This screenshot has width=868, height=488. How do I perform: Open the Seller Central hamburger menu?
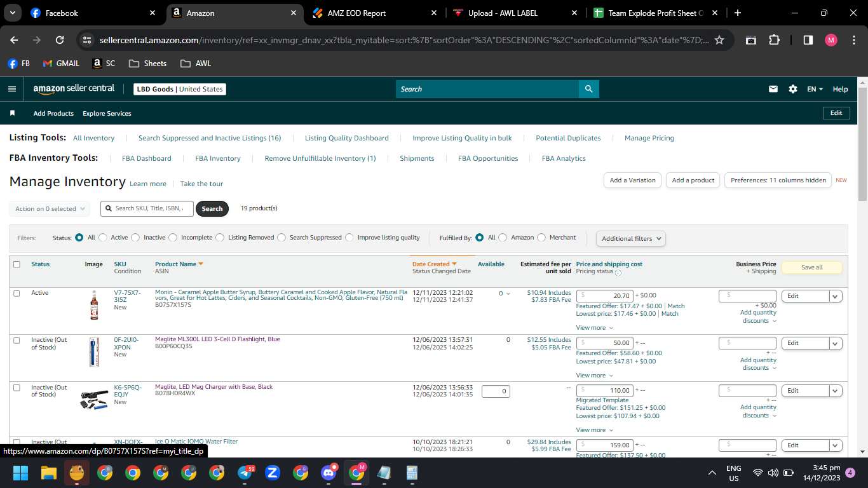(x=12, y=89)
